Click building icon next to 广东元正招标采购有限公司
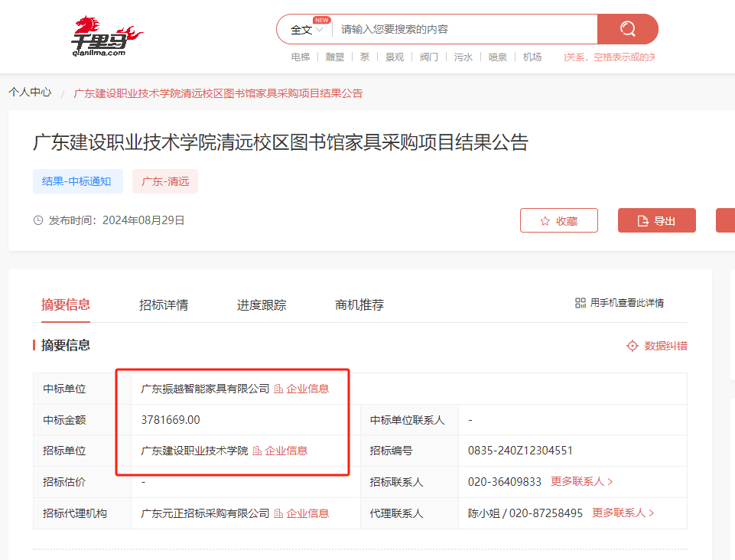 [278, 513]
